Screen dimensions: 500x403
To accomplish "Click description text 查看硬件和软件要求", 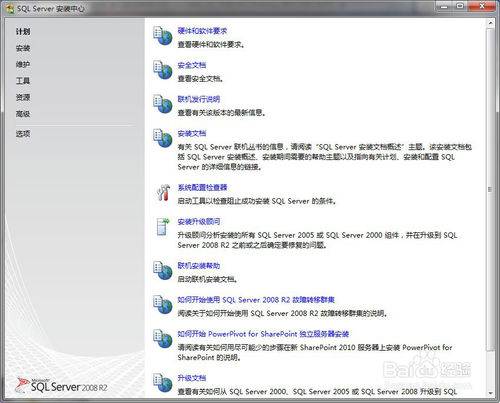I will (211, 45).
